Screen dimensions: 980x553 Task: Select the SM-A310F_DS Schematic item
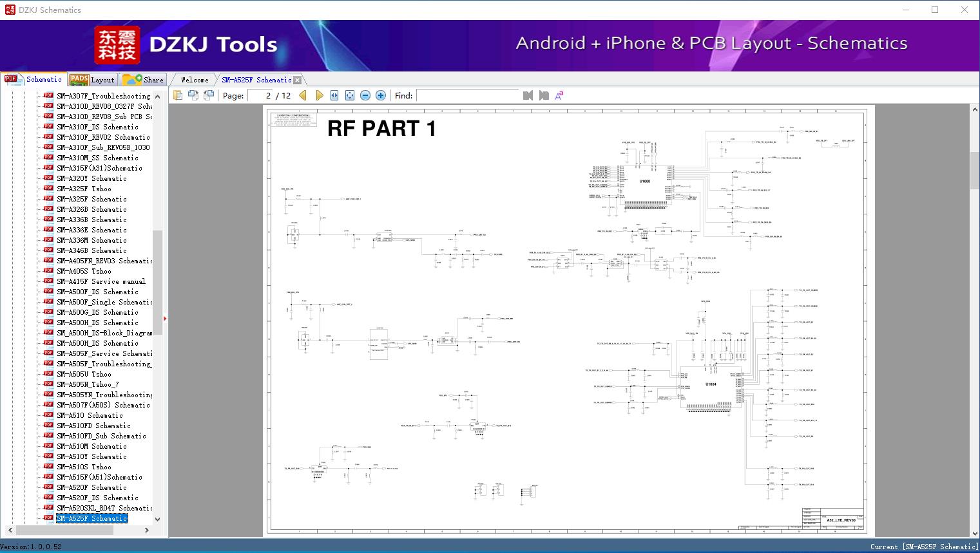pos(97,127)
